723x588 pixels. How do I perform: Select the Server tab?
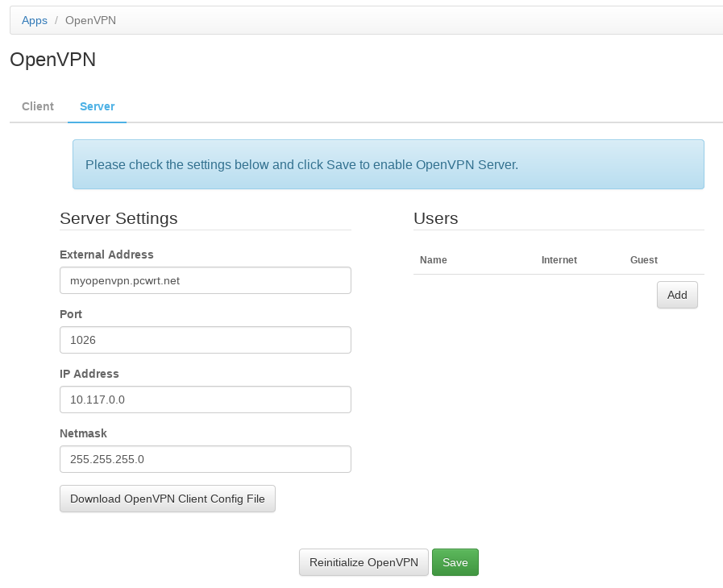click(97, 106)
